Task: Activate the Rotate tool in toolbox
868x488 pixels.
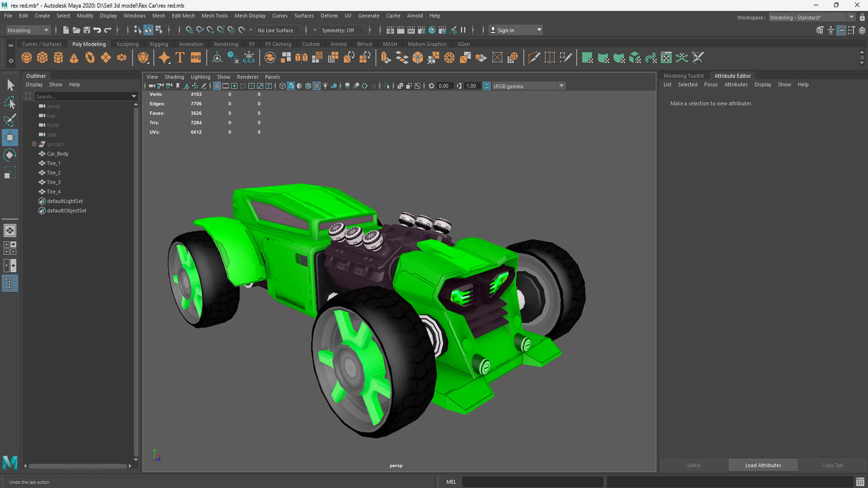Action: click(10, 155)
